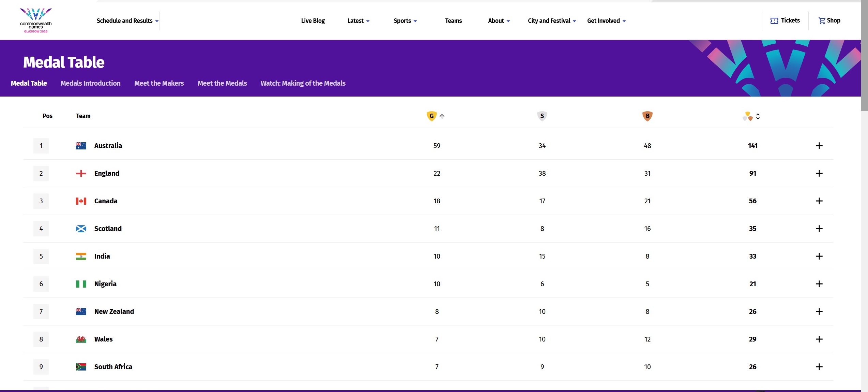Click the Canada team name
The height and width of the screenshot is (392, 868).
pos(106,201)
